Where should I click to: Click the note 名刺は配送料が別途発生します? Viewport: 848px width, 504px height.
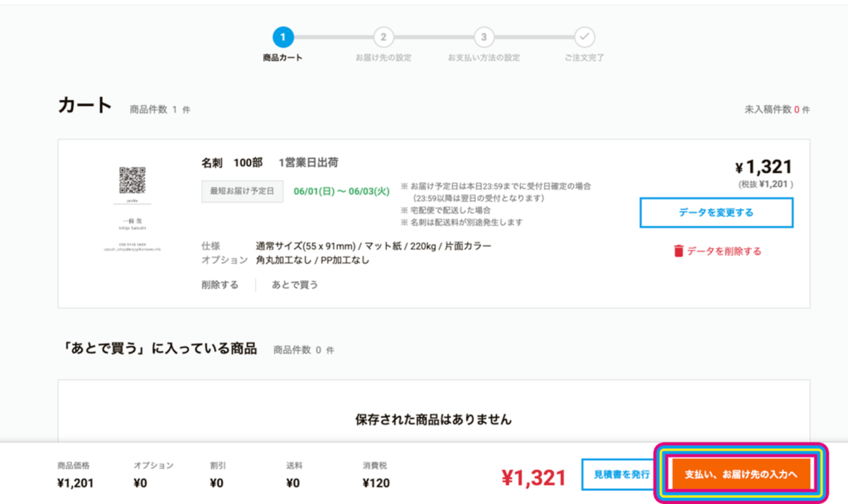click(461, 222)
